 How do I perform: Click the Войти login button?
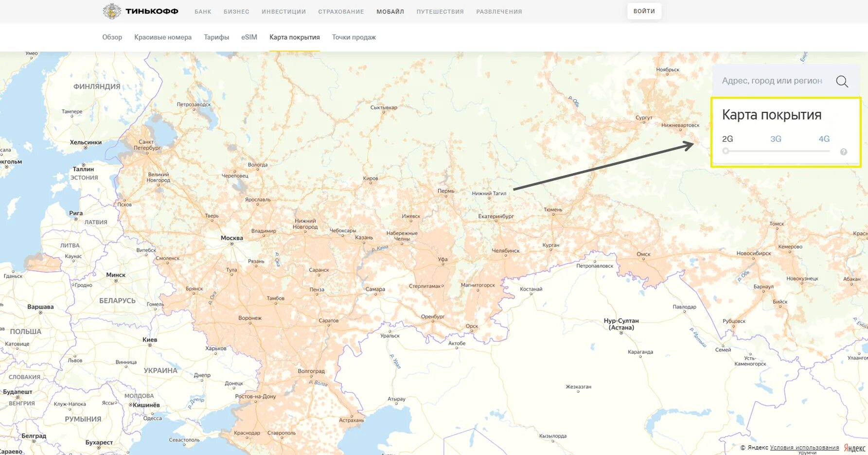click(x=644, y=11)
